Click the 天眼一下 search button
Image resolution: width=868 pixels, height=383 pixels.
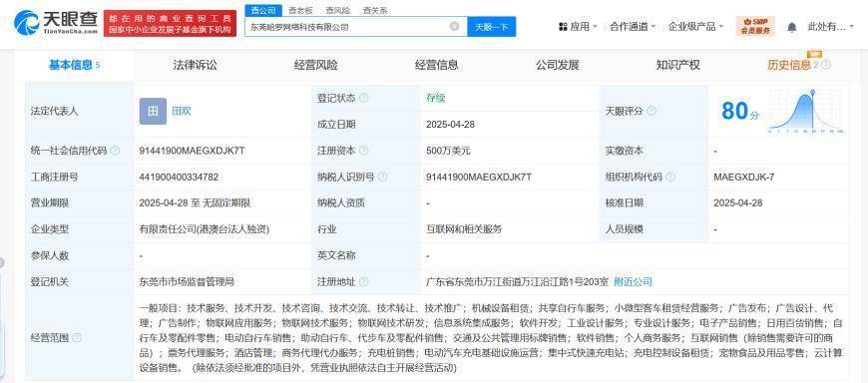492,27
